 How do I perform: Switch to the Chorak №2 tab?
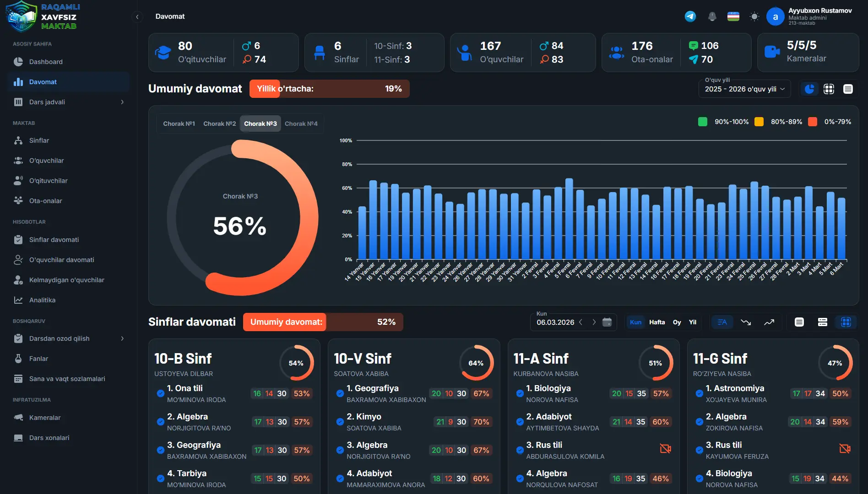(x=219, y=123)
